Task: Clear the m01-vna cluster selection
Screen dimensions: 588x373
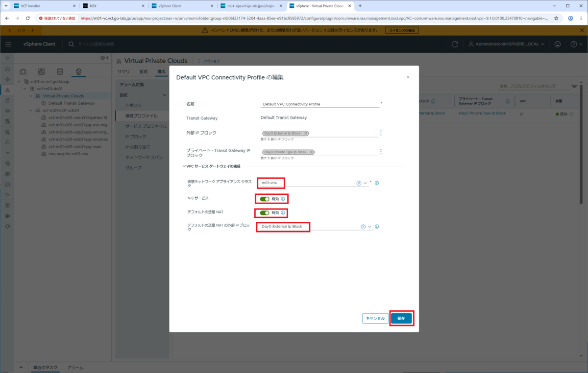Action: coord(359,183)
